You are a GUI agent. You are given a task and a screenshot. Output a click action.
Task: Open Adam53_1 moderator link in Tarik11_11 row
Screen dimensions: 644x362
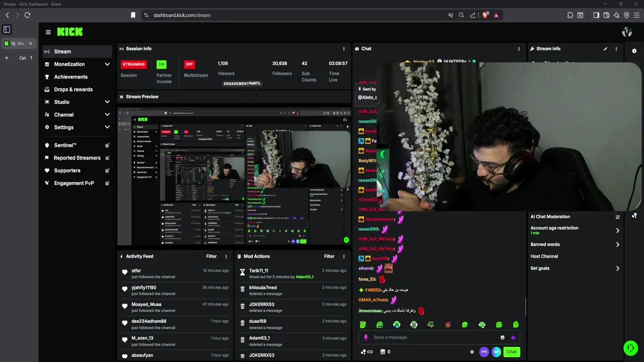point(304,277)
